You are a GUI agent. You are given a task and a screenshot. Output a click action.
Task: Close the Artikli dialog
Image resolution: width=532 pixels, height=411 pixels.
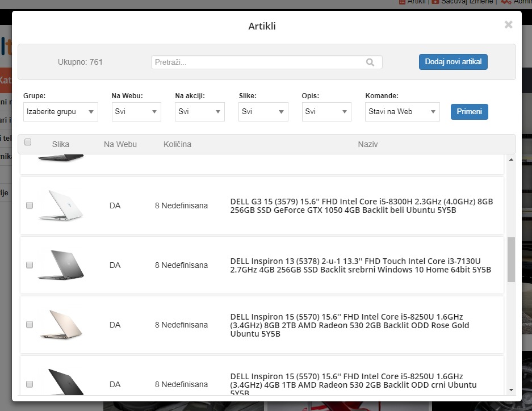pos(508,25)
